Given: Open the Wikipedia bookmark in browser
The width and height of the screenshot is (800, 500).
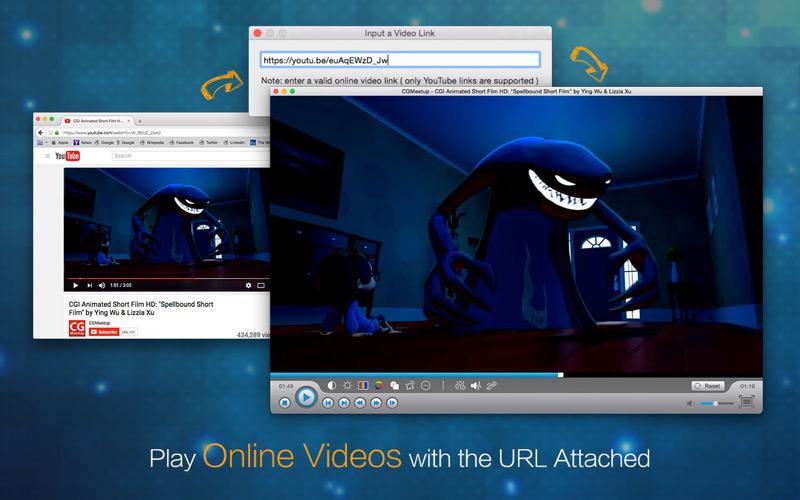Looking at the screenshot, I should click(x=152, y=143).
